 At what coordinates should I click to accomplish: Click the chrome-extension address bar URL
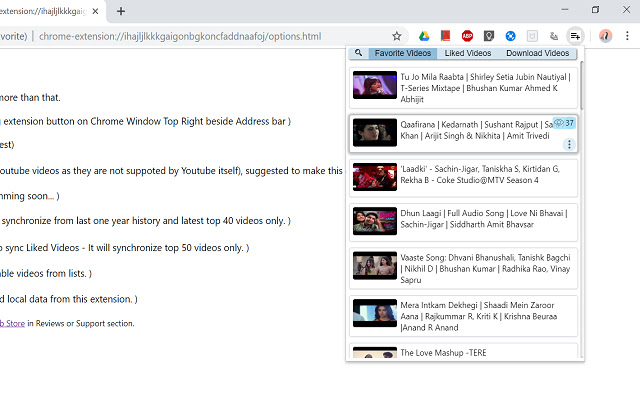pyautogui.click(x=180, y=37)
